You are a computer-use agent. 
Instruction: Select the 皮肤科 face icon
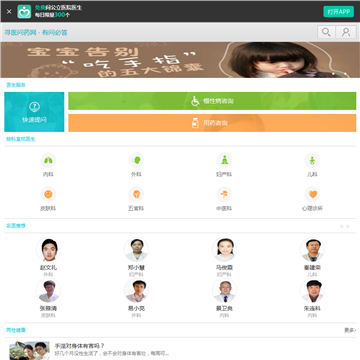[x=48, y=194]
